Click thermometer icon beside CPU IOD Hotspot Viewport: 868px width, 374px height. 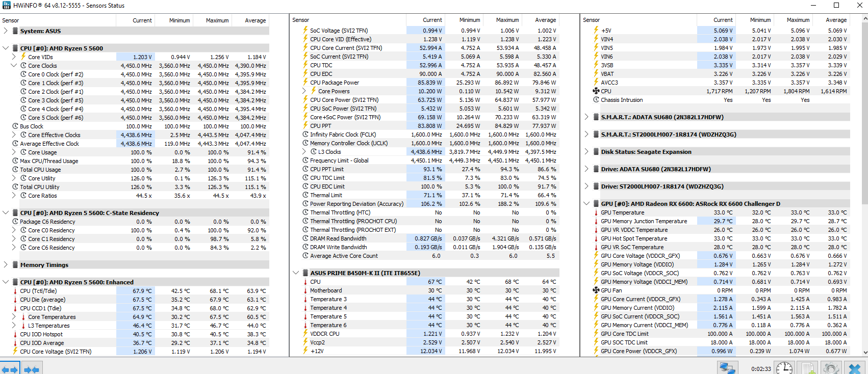click(x=15, y=334)
